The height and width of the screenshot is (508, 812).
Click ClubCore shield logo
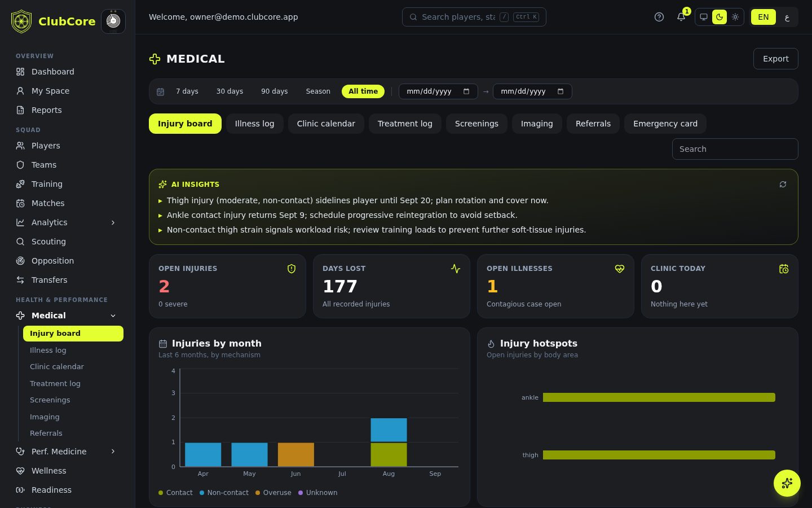21,21
